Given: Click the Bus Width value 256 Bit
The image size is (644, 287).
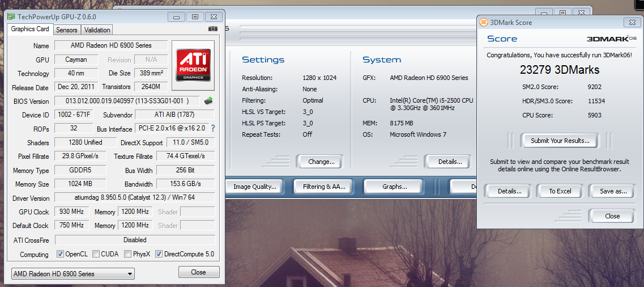Looking at the screenshot, I should pyautogui.click(x=186, y=170).
